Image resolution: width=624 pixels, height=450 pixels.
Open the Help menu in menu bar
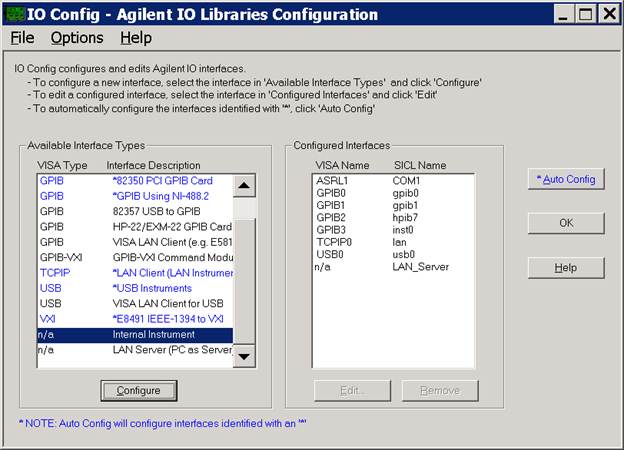(x=136, y=38)
